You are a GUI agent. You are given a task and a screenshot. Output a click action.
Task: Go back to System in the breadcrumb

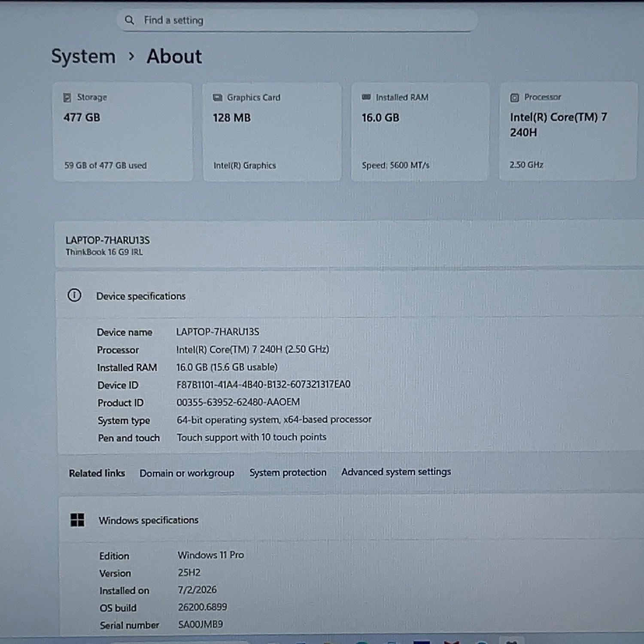click(83, 57)
